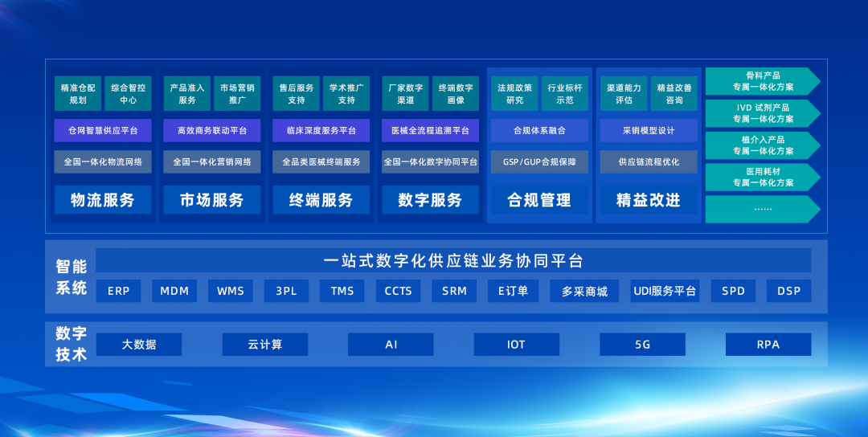Expand the ellipsis arrow for more solutions
The width and height of the screenshot is (868, 437).
[x=762, y=209]
